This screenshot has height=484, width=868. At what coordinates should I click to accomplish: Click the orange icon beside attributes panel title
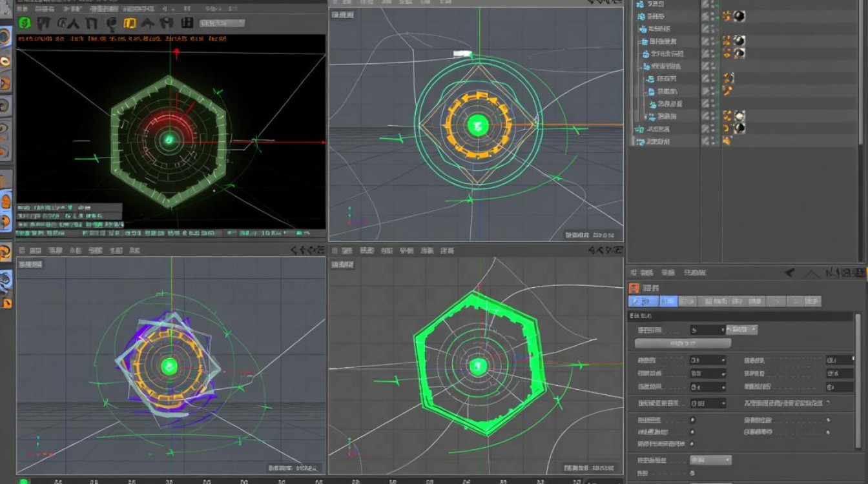(634, 288)
